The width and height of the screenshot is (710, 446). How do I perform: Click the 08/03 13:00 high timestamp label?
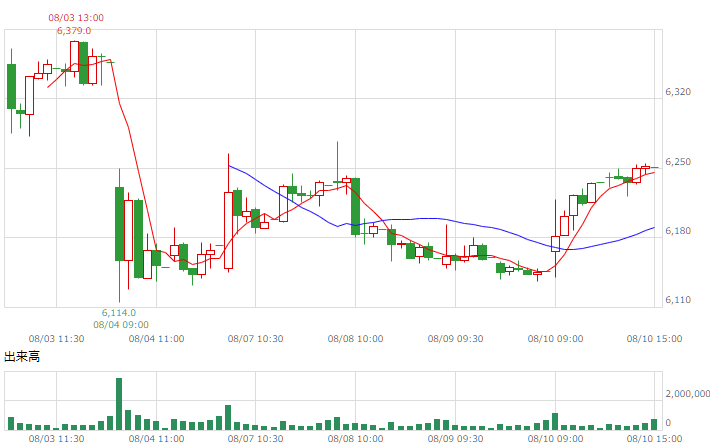tap(76, 18)
